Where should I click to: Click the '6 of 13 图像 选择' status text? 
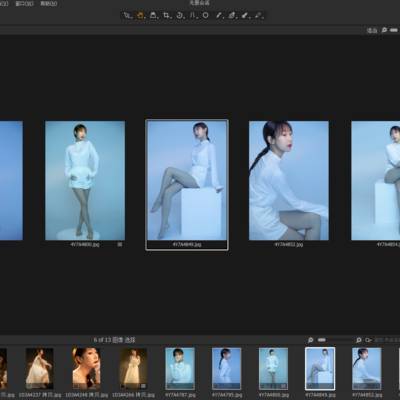pyautogui.click(x=114, y=340)
